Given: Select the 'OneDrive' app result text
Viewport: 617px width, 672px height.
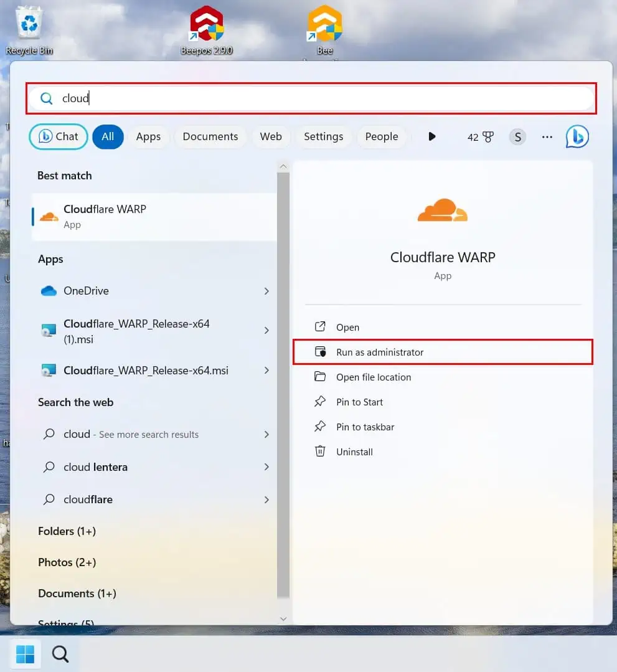Looking at the screenshot, I should [86, 291].
